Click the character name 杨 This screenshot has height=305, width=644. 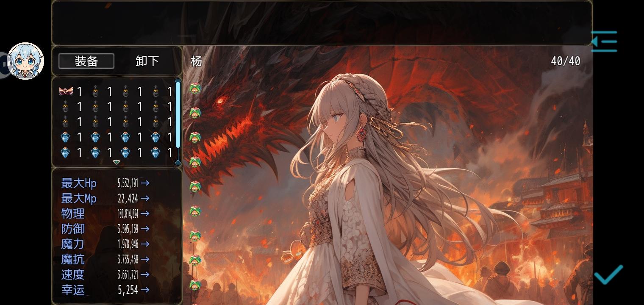click(197, 61)
